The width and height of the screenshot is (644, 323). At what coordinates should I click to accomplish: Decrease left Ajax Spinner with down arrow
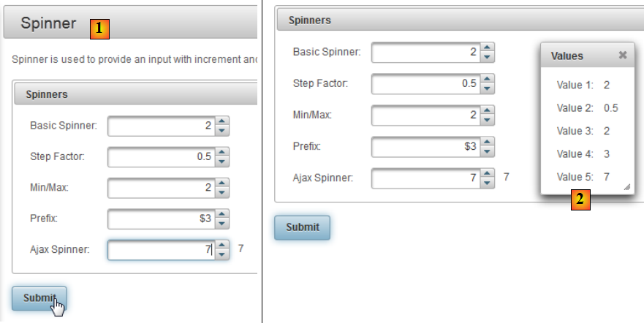pyautogui.click(x=223, y=255)
